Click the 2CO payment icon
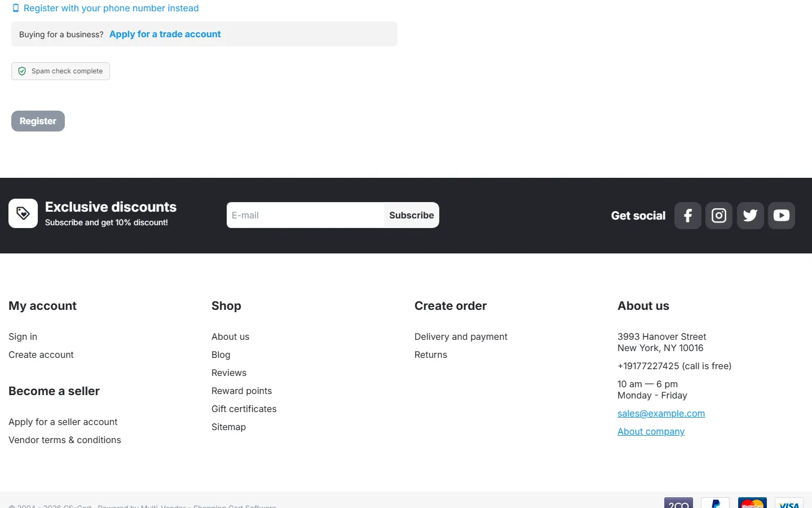 [678, 503]
